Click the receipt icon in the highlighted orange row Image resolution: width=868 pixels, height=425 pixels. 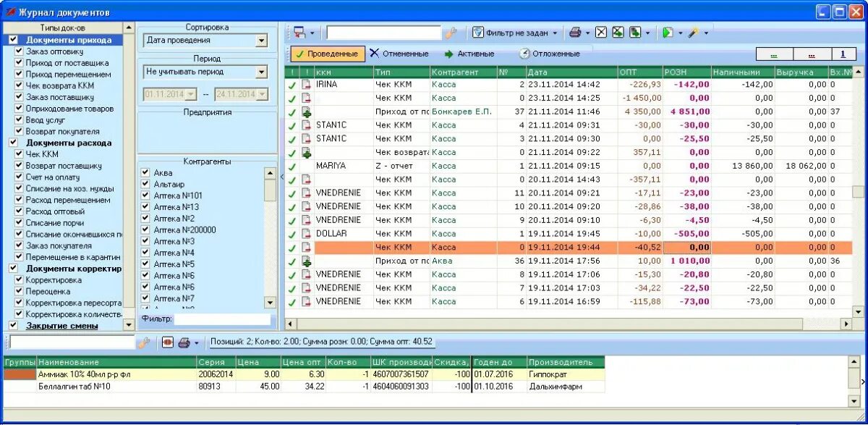tap(307, 248)
